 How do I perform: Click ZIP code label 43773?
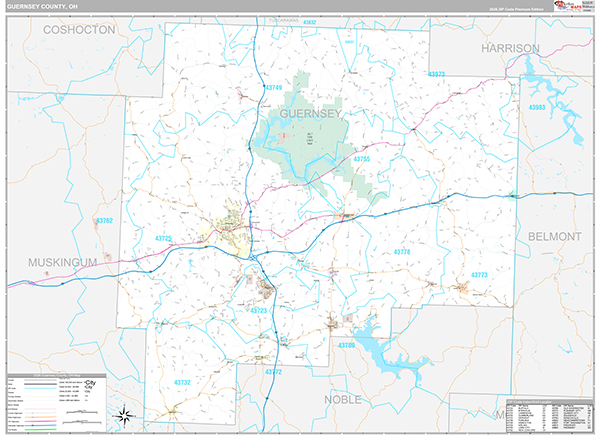479,275
